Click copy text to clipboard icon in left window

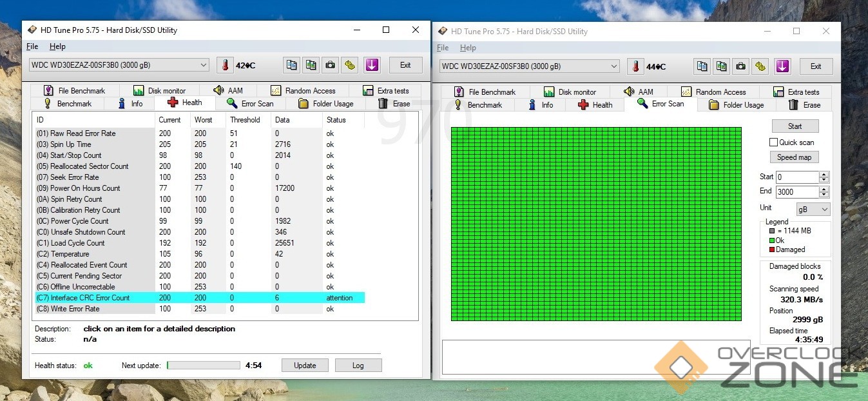coord(292,65)
